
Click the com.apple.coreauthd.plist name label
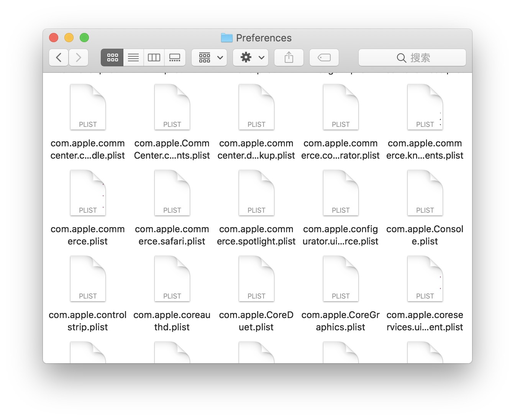[x=172, y=321]
